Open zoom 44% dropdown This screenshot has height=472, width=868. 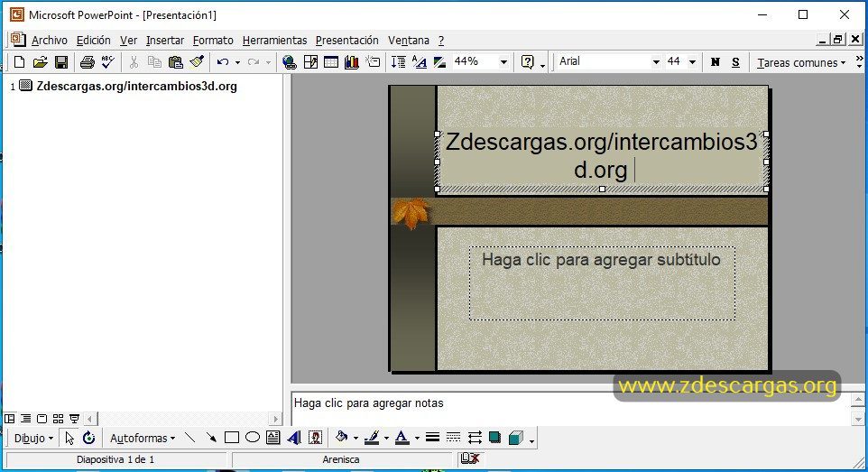[x=503, y=62]
